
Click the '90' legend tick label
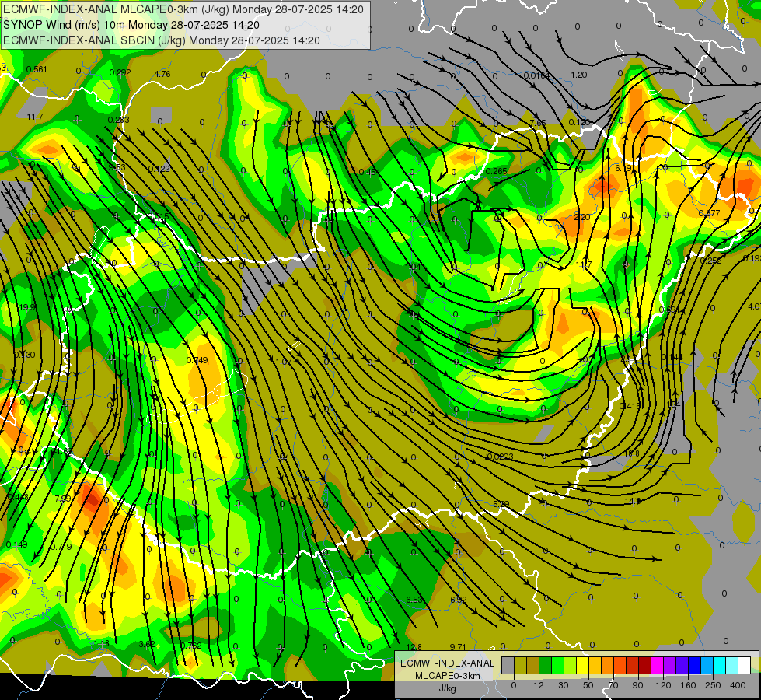pyautogui.click(x=637, y=685)
